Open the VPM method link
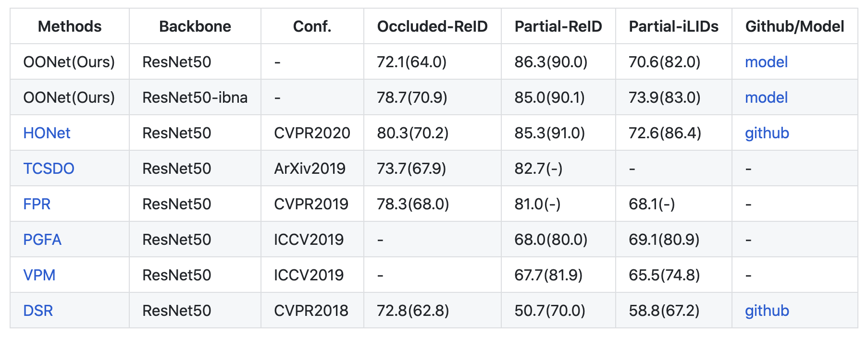This screenshot has height=337, width=868. 39,275
